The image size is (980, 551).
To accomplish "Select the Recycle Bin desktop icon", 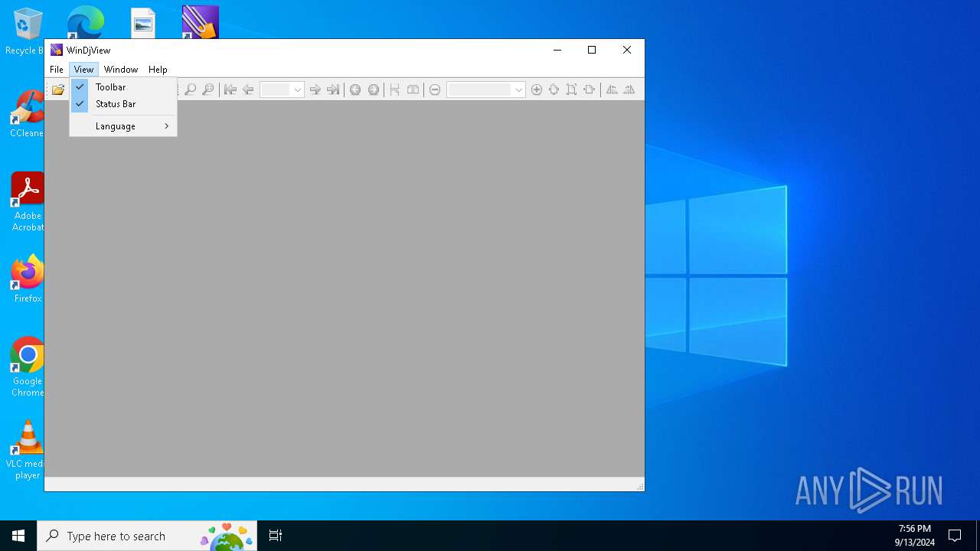I will point(24,31).
